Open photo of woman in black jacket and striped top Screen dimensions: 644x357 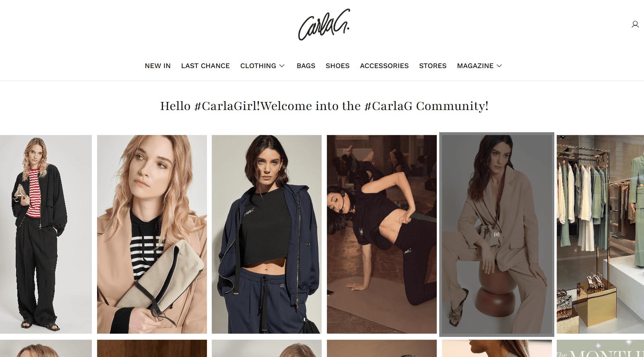(46, 234)
